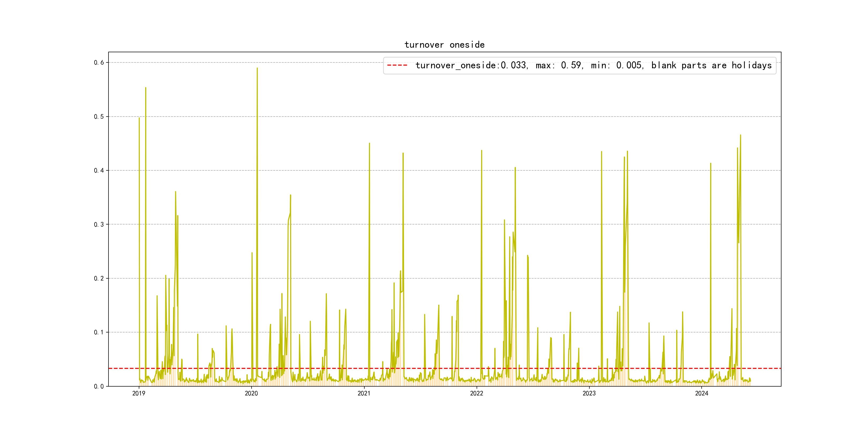The width and height of the screenshot is (868, 434).
Task: Click the 2020 x-axis tick label
Action: [x=251, y=393]
